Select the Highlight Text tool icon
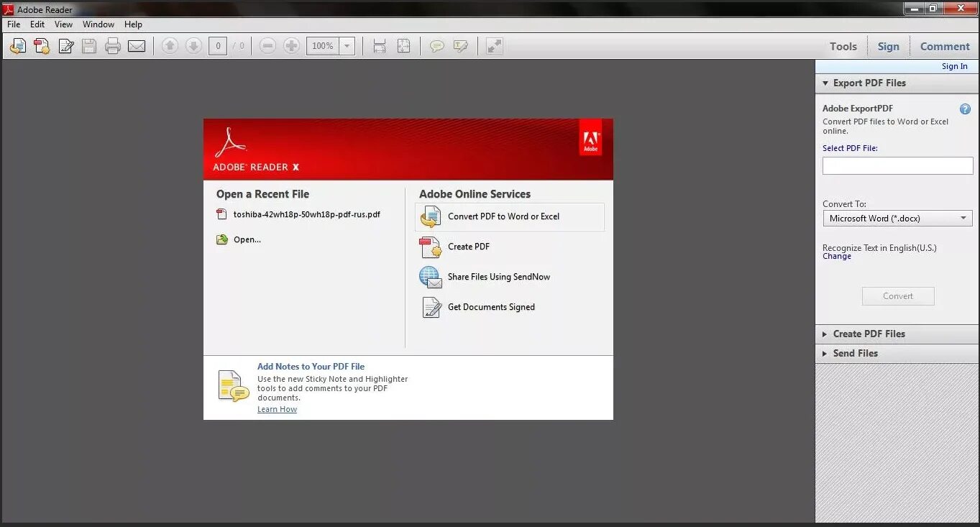The height and width of the screenshot is (527, 980). [461, 46]
